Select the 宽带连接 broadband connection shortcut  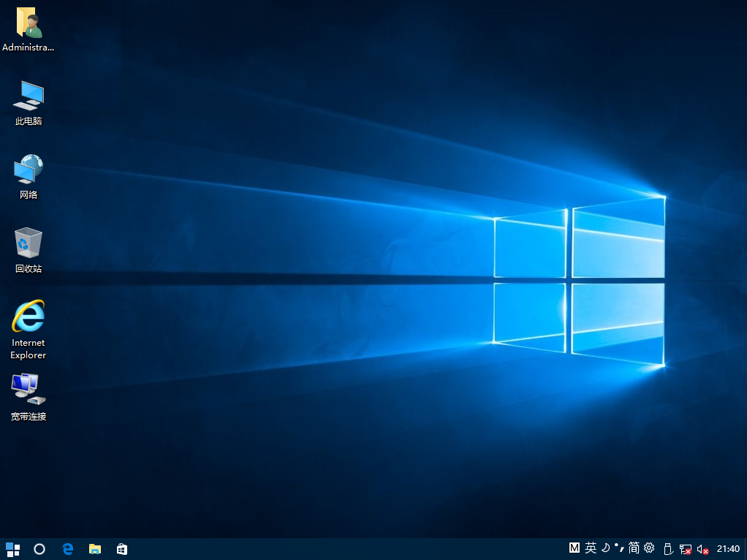coord(28,398)
